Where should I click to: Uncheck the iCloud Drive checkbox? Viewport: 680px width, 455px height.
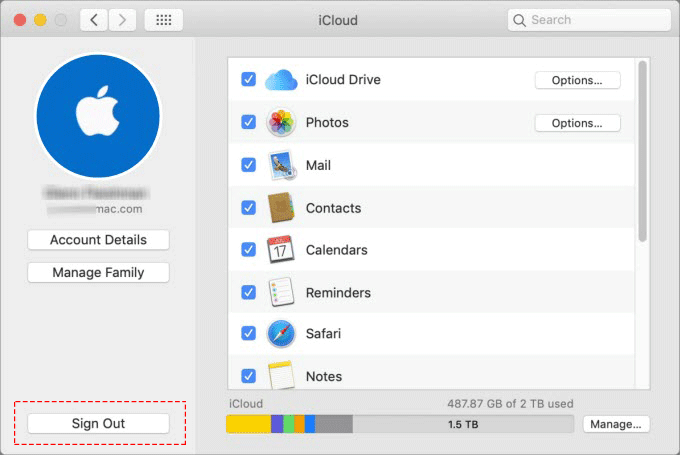(x=248, y=79)
